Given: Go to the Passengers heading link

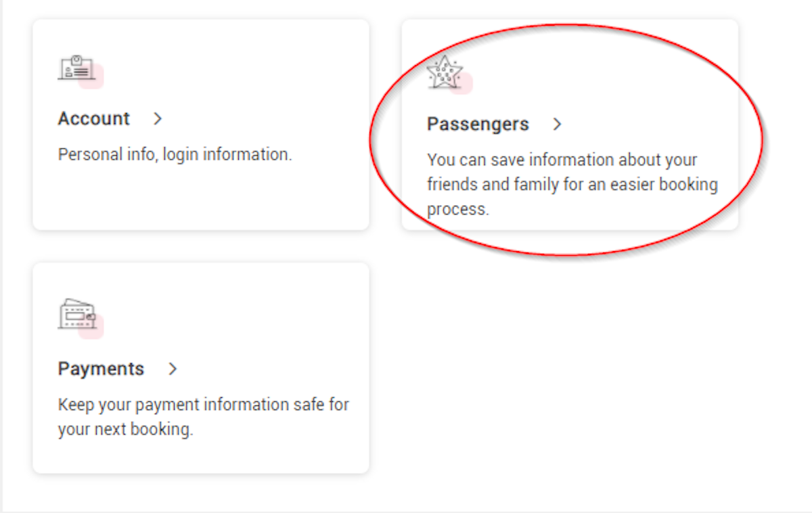Looking at the screenshot, I should [x=478, y=125].
